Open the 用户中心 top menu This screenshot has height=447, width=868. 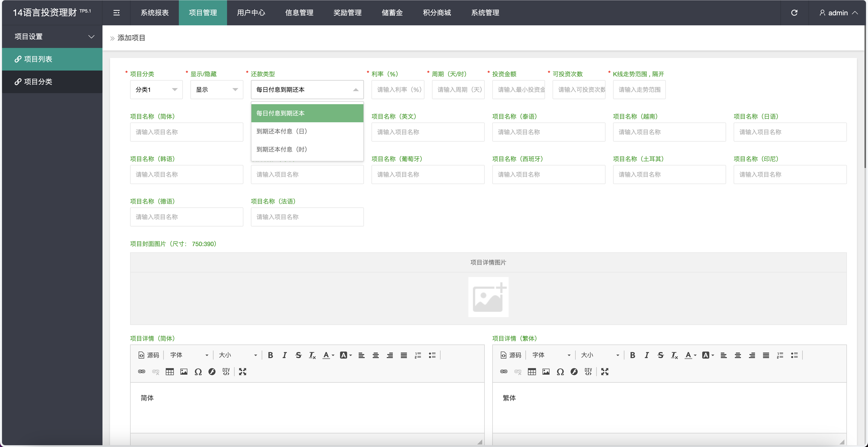[x=251, y=13]
